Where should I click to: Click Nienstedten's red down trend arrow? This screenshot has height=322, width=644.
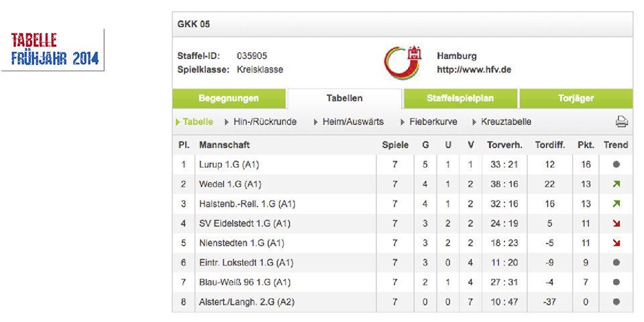(x=616, y=243)
